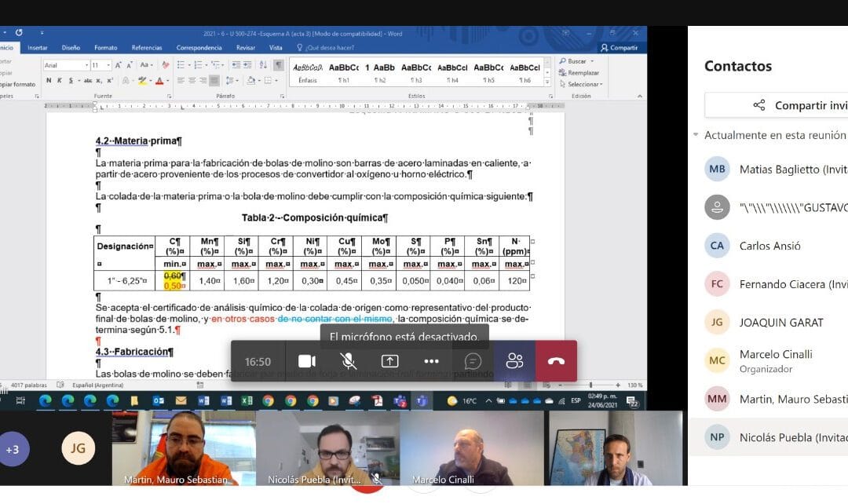Open the meeting chat
This screenshot has width=848, height=504.
pyautogui.click(x=473, y=361)
